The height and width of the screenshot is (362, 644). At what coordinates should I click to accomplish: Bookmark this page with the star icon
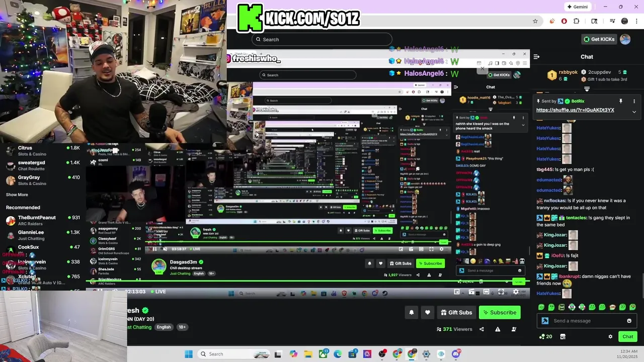coord(535,21)
